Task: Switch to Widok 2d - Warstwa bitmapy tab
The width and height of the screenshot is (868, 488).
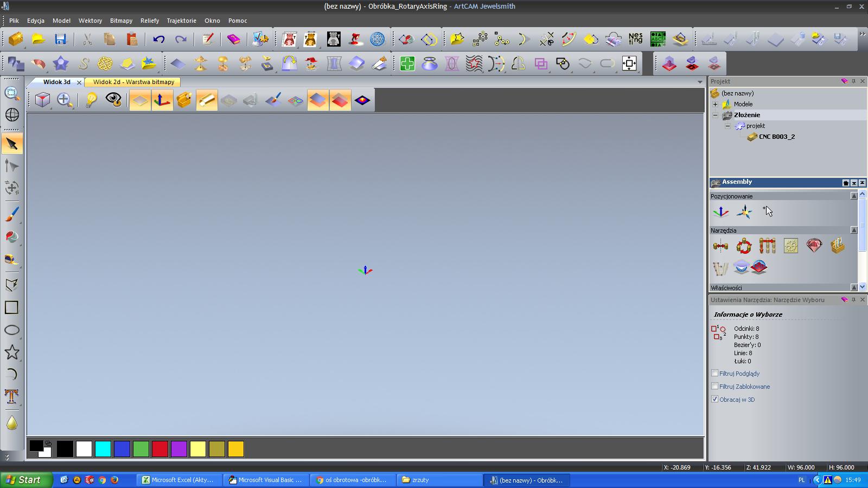Action: tap(133, 82)
